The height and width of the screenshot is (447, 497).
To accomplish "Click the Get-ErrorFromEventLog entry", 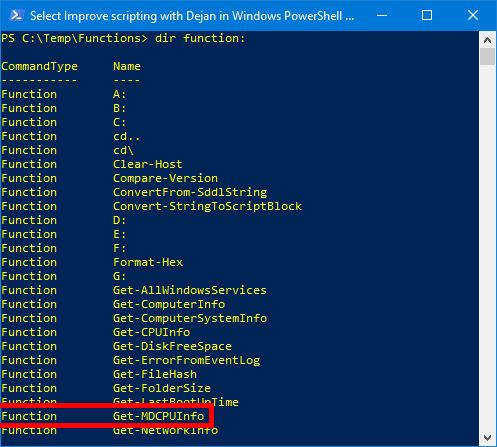I will coord(187,360).
